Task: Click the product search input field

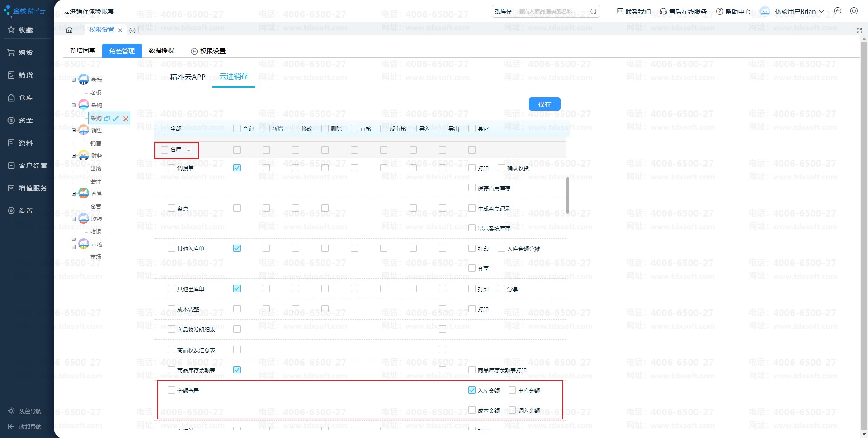Action: point(552,12)
